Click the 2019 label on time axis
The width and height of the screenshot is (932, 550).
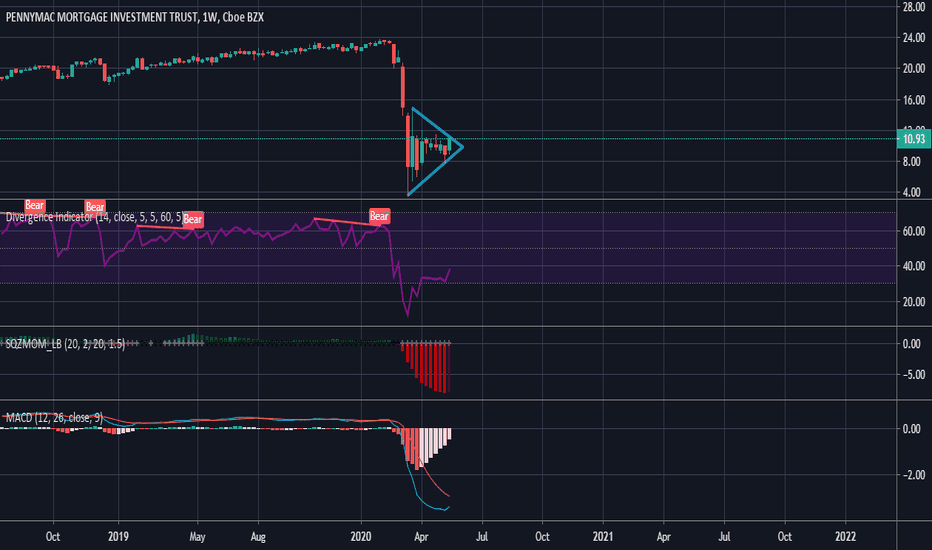click(118, 536)
